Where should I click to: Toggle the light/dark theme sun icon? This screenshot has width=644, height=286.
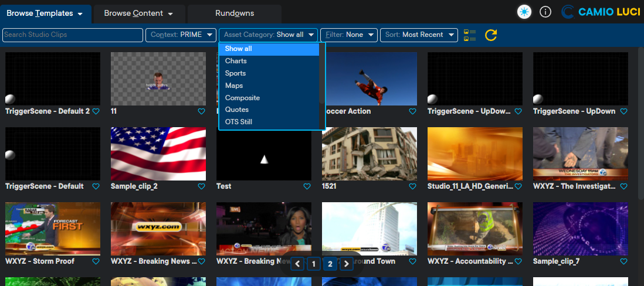click(x=524, y=12)
